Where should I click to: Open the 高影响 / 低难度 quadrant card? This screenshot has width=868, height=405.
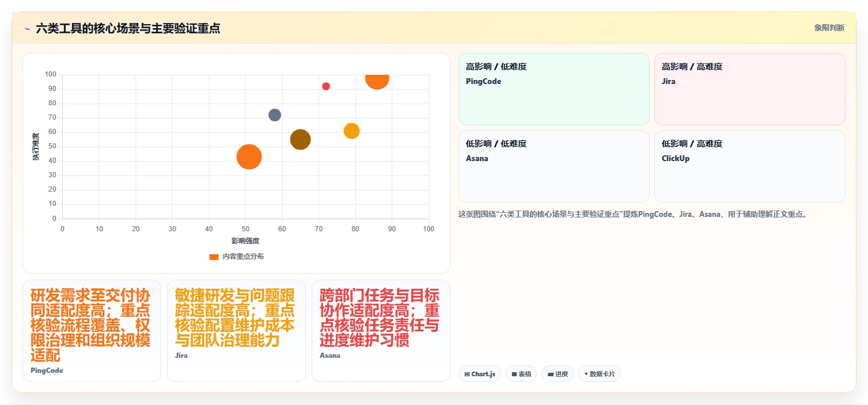554,89
